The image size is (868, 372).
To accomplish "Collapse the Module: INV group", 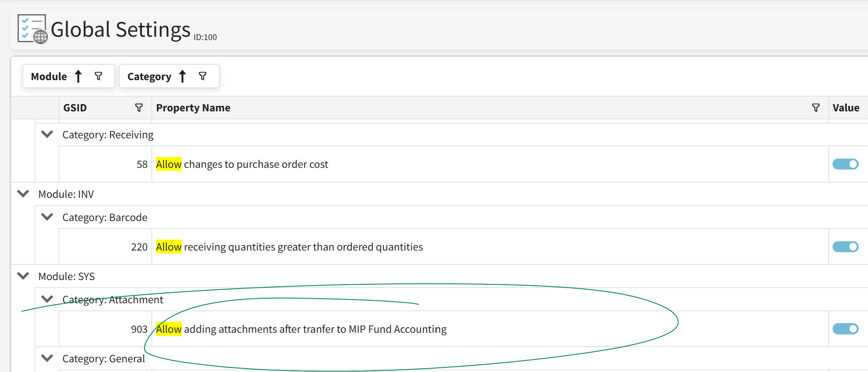I will tap(23, 194).
